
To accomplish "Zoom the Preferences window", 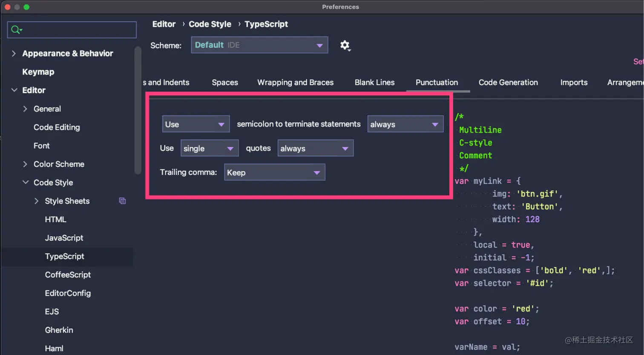I will (x=26, y=7).
